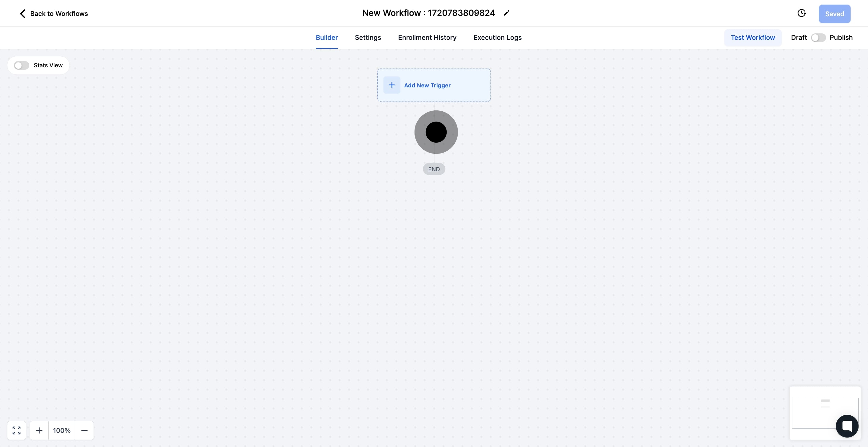868x447 pixels.
Task: Click the black circular add-action node
Action: tap(436, 132)
